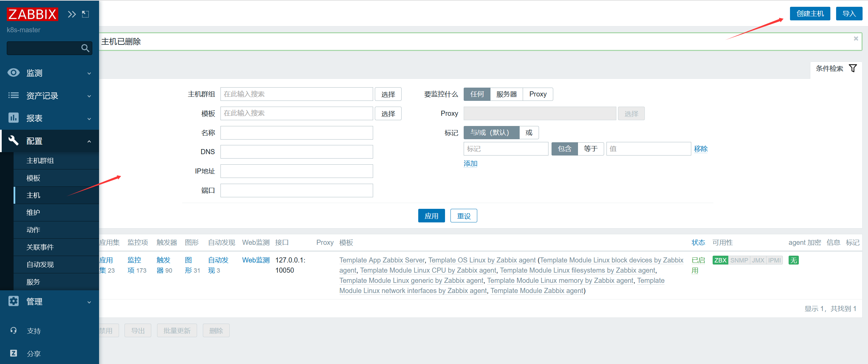Click the Configuration (配置) wrench icon
This screenshot has height=364, width=868.
[x=13, y=141]
